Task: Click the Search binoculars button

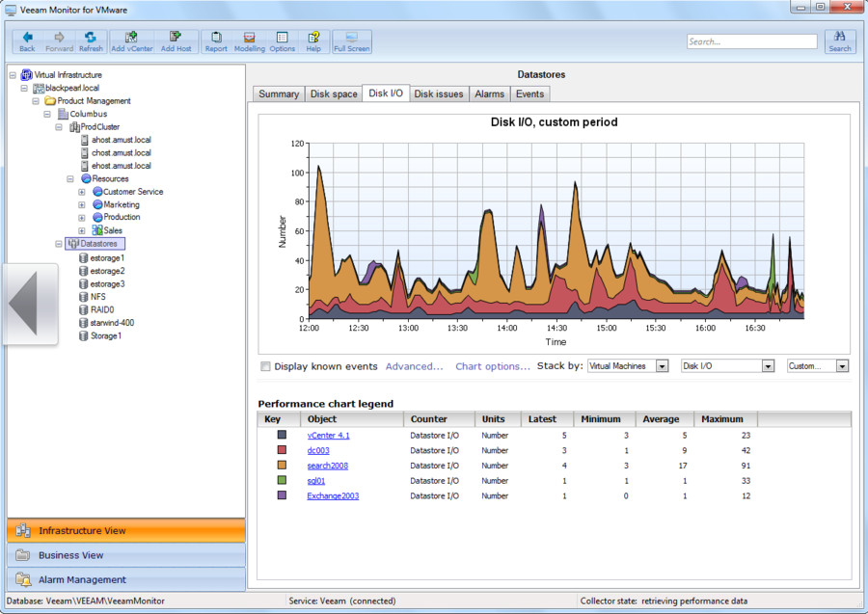Action: [840, 41]
